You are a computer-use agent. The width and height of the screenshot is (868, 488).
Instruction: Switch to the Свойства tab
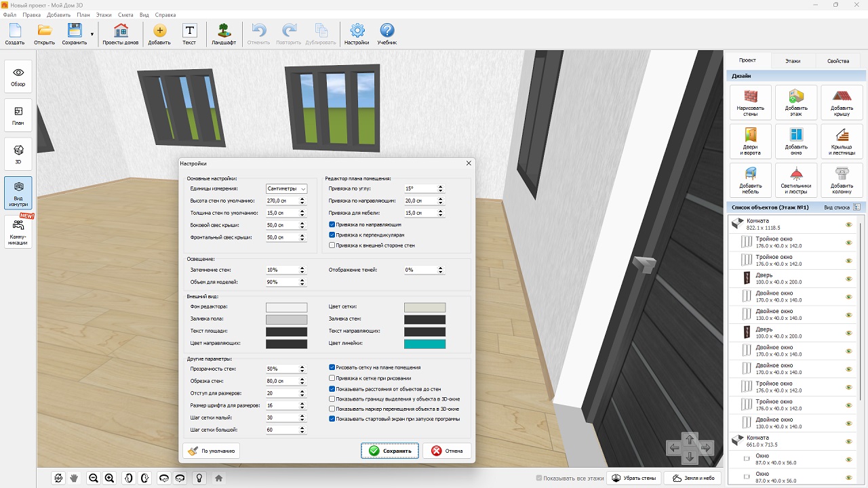(x=837, y=61)
